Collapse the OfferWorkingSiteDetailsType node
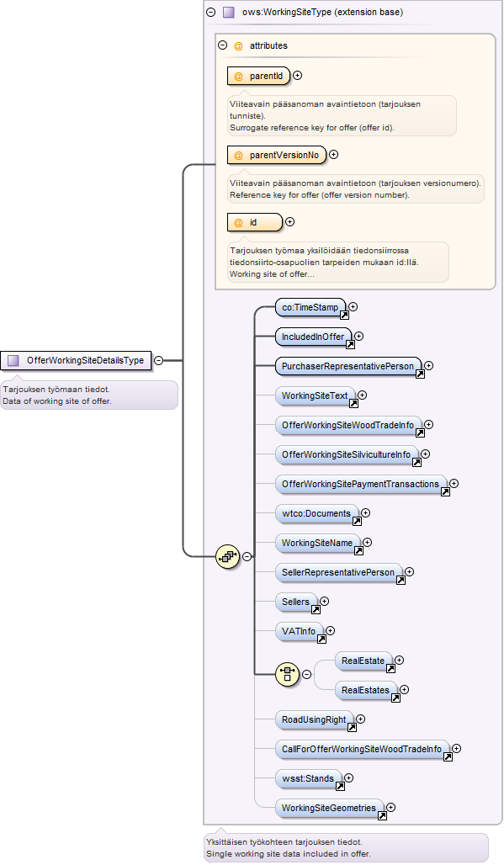The width and height of the screenshot is (504, 865). coord(158,360)
